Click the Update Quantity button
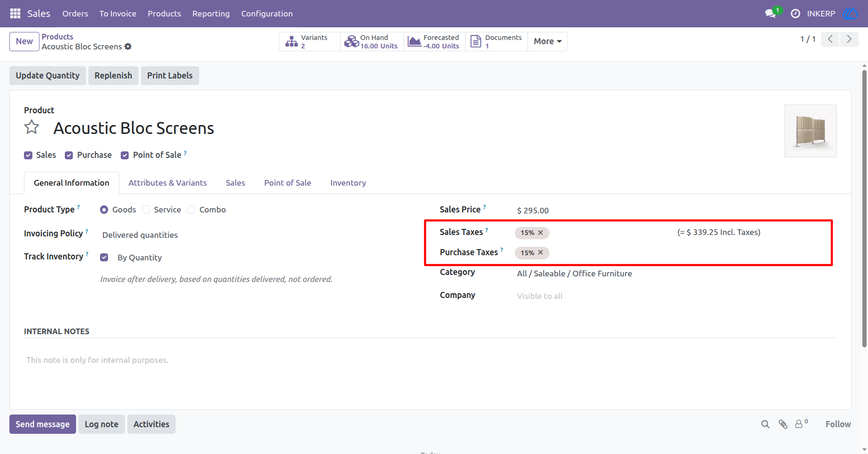 (x=47, y=76)
